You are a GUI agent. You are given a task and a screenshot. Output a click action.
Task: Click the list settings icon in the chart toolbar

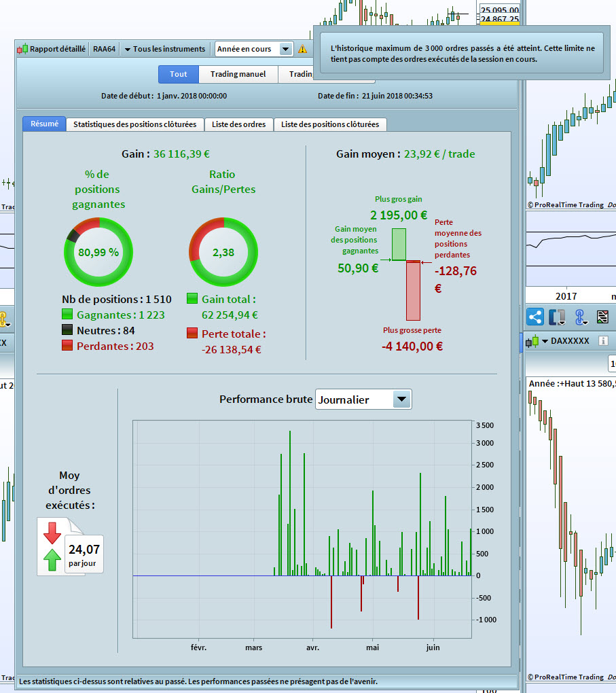tap(602, 317)
